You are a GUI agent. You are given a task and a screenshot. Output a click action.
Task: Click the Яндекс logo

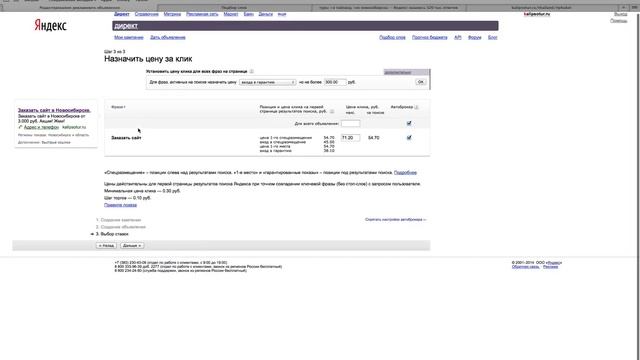(x=50, y=25)
